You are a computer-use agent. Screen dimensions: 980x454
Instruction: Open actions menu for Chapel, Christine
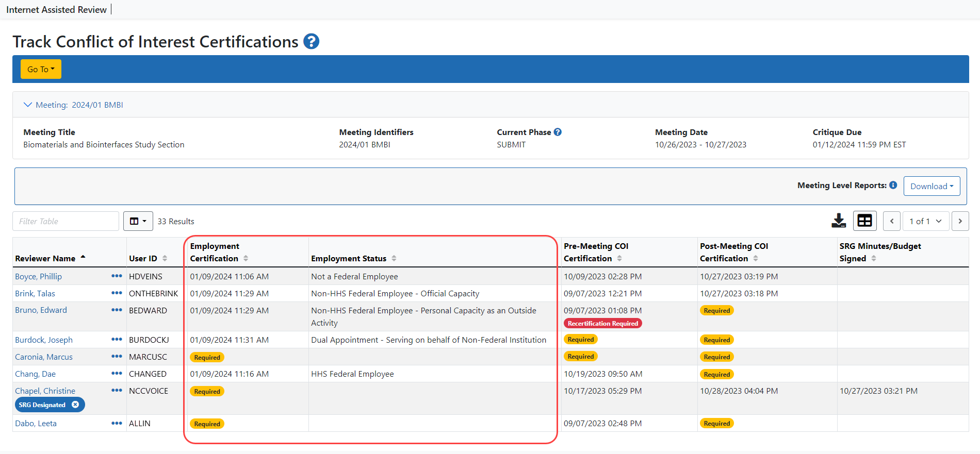pos(117,391)
